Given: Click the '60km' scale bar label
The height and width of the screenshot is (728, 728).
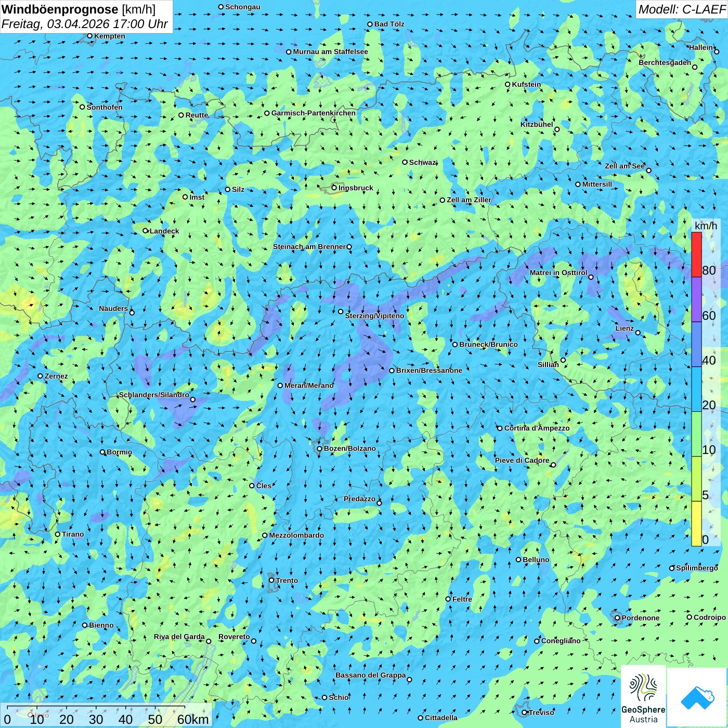Looking at the screenshot, I should coord(193,719).
